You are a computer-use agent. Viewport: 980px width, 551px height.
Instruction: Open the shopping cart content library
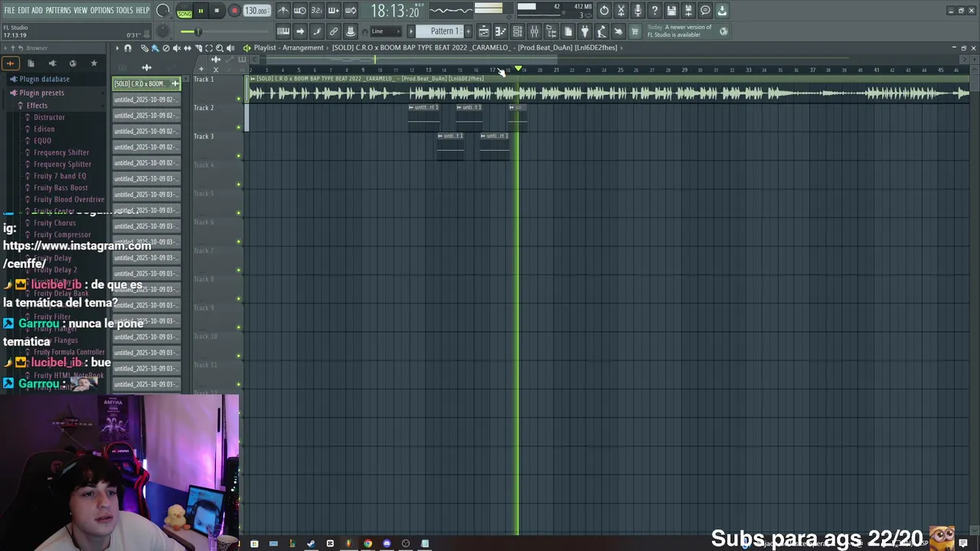[635, 31]
